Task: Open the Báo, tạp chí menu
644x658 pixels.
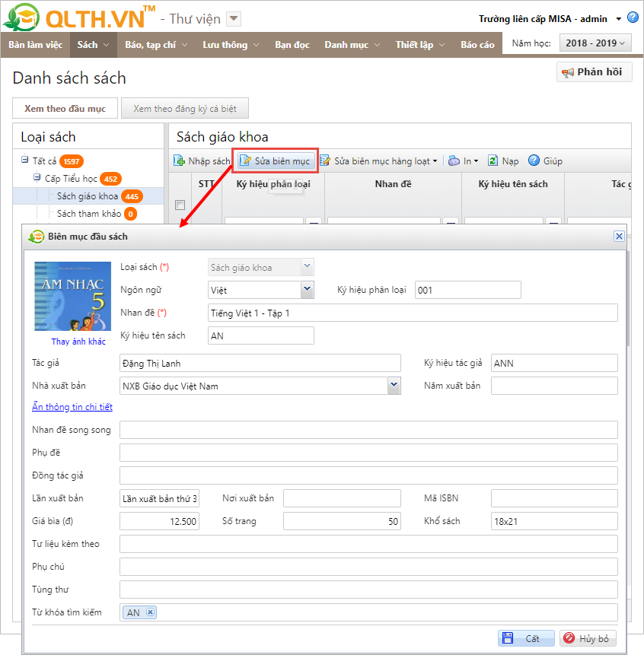Action: pyautogui.click(x=156, y=44)
